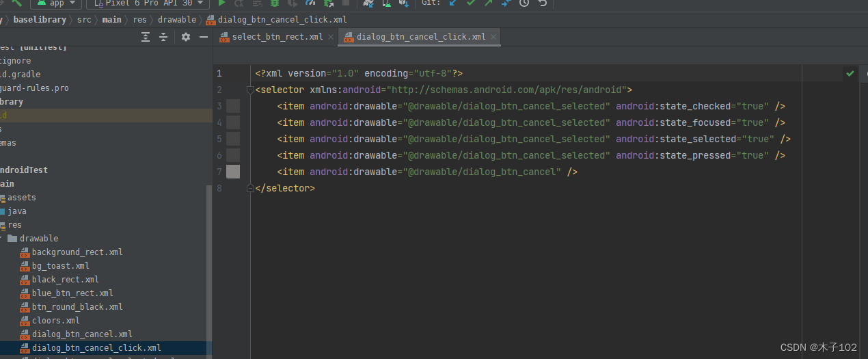The image size is (868, 359).
Task: Click res in the breadcrumb bar
Action: pos(140,20)
